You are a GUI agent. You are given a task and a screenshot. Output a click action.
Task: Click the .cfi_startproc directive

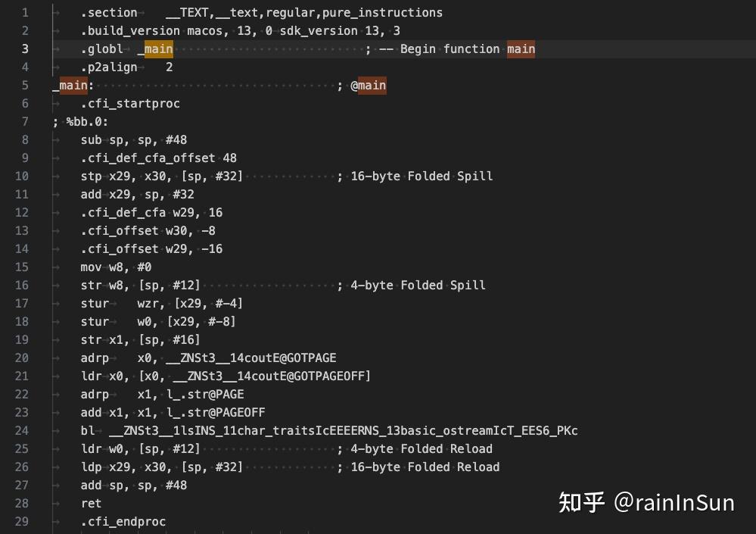(130, 104)
